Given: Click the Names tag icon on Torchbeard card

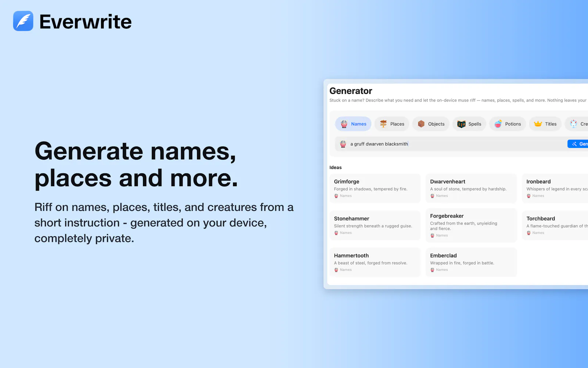Looking at the screenshot, I should (x=529, y=233).
